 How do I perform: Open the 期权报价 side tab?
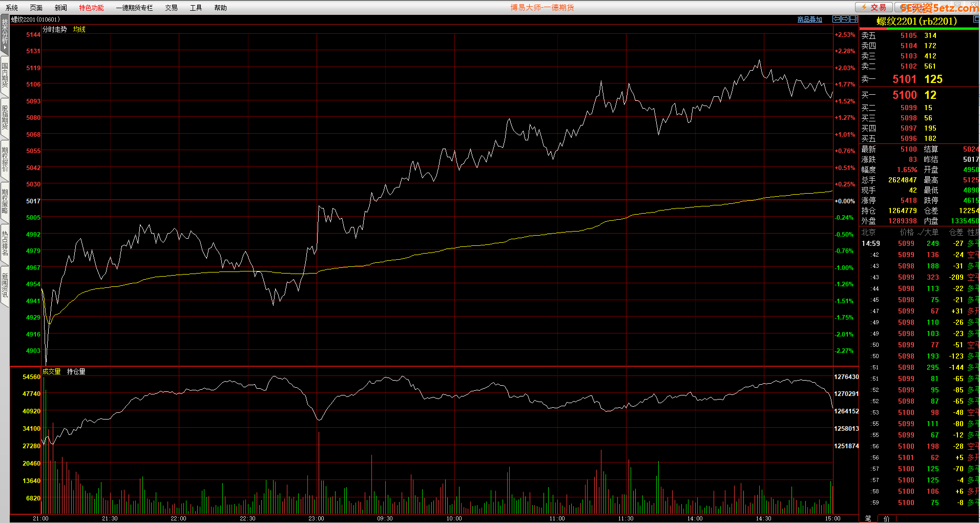coord(5,159)
